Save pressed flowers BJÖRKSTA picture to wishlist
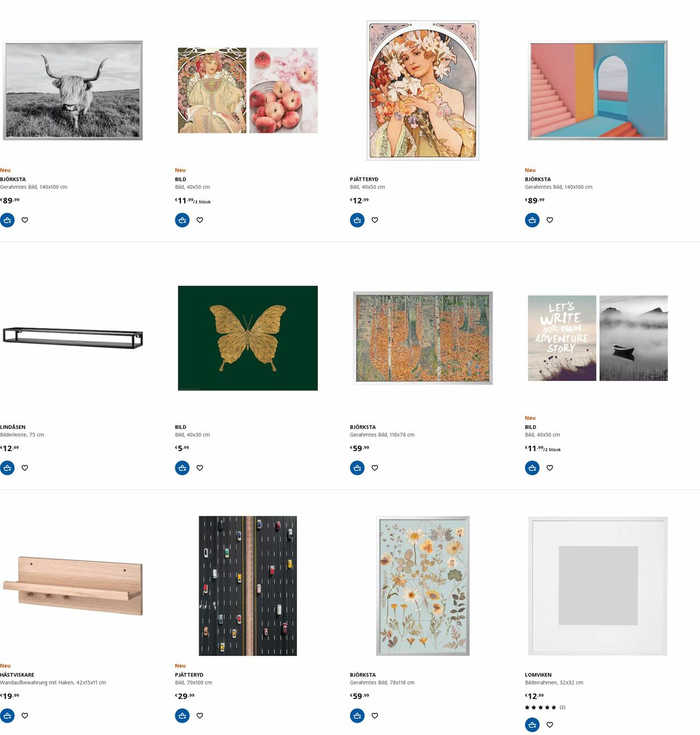This screenshot has width=700, height=735. [x=375, y=715]
